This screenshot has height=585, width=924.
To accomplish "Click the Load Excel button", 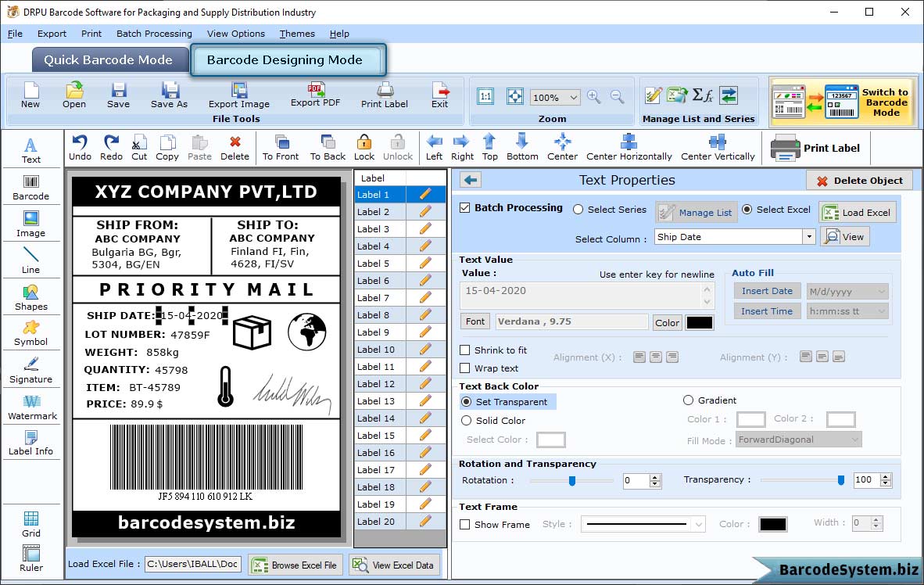I will point(858,212).
